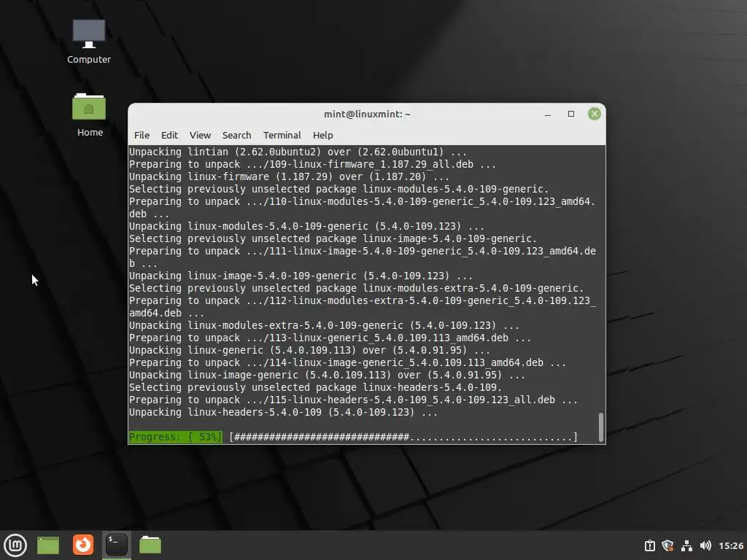Click 'Unpacking linux-image-5.4.0-109-generic' line
The height and width of the screenshot is (560, 747).
point(301,276)
